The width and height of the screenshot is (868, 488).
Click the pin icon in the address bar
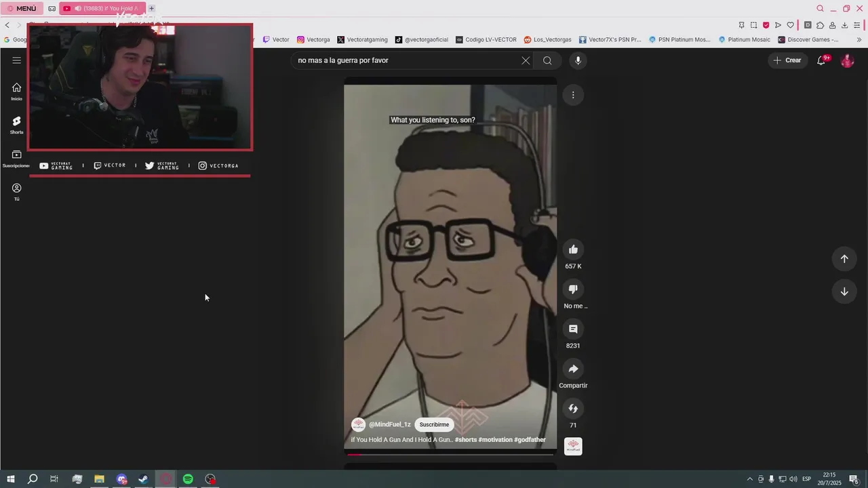point(741,25)
